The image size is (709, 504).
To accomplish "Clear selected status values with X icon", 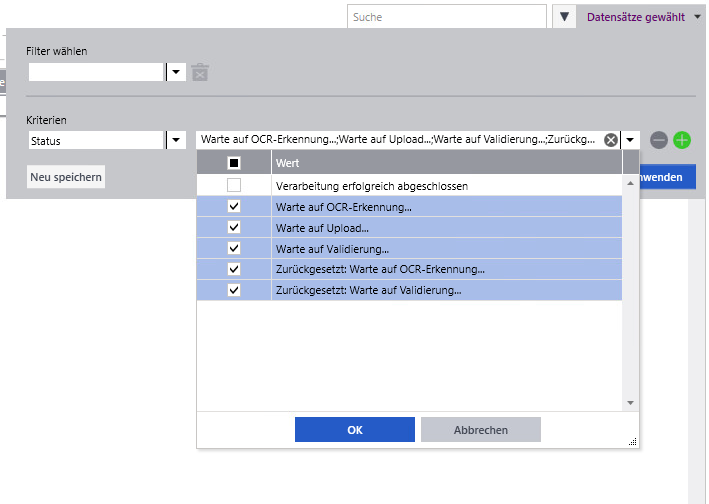I will [610, 140].
